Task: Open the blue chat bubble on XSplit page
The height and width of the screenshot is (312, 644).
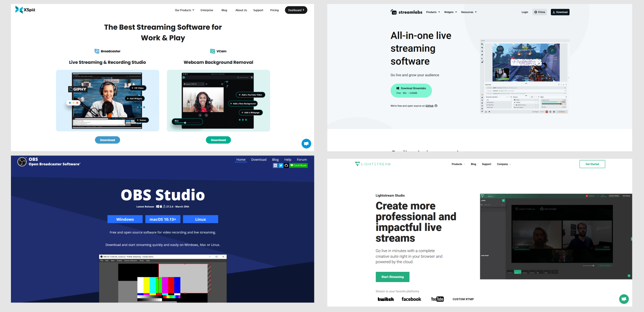Action: click(306, 143)
